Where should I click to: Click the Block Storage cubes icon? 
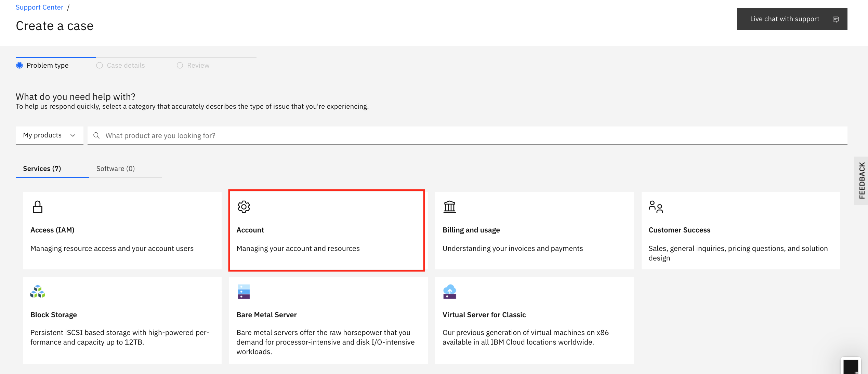[38, 292]
